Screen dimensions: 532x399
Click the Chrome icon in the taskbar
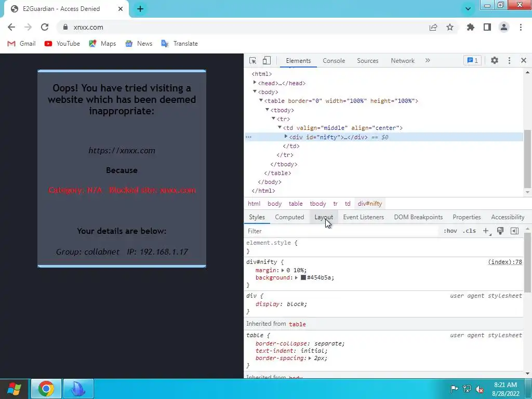click(x=46, y=389)
